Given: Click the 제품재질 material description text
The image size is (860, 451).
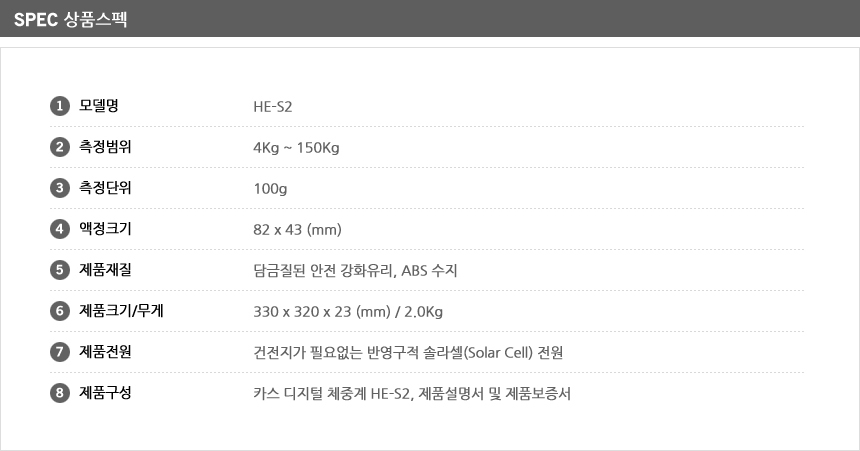Looking at the screenshot, I should pyautogui.click(x=356, y=271).
